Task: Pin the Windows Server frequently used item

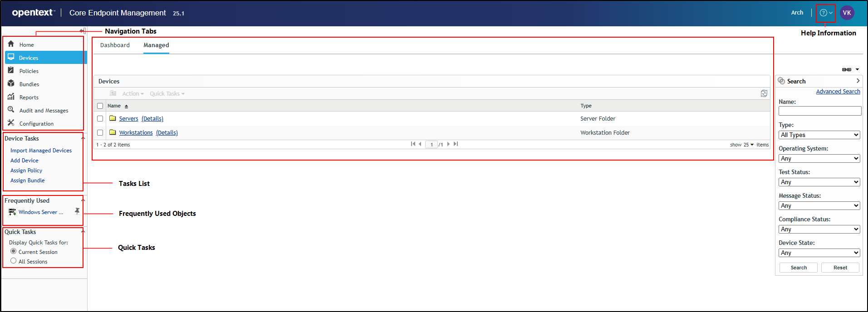Action: (x=77, y=211)
